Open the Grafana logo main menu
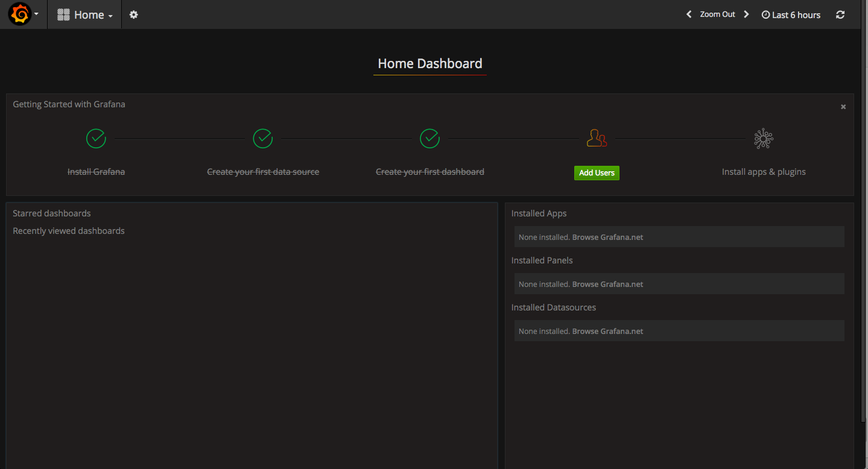Viewport: 868px width, 469px height. coord(19,14)
